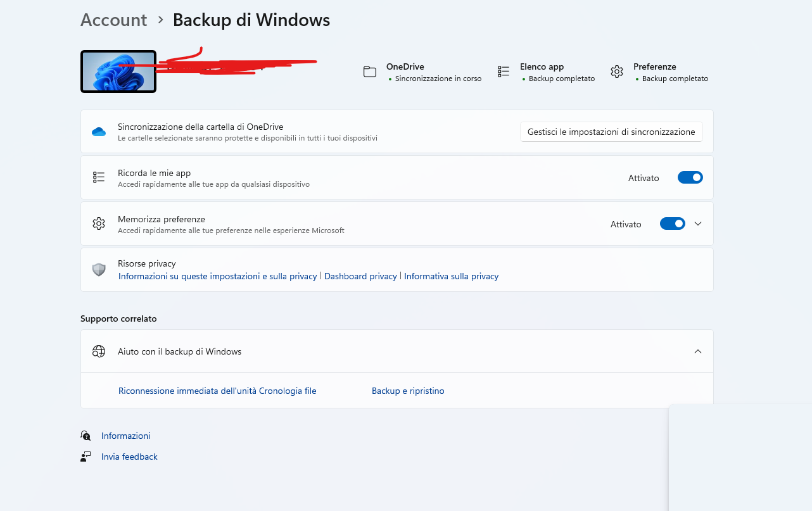This screenshot has height=511, width=812.
Task: Click the blue OneDrive cloud icon
Action: [x=98, y=132]
